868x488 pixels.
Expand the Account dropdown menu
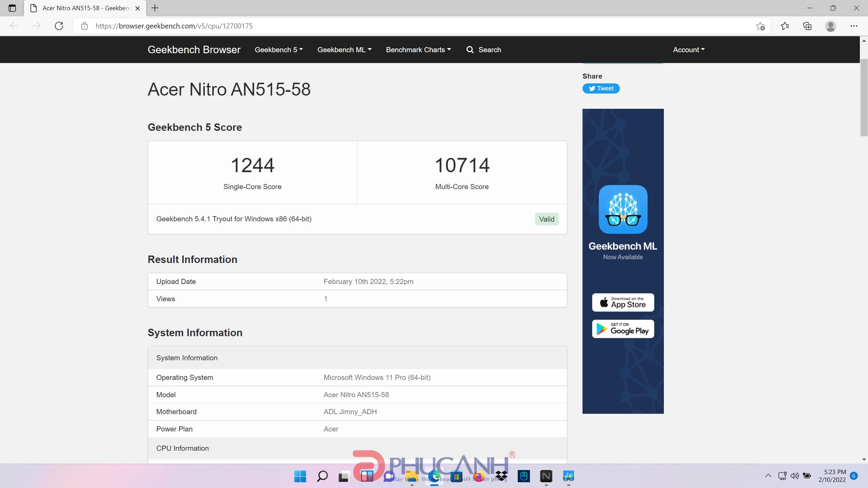coord(689,49)
